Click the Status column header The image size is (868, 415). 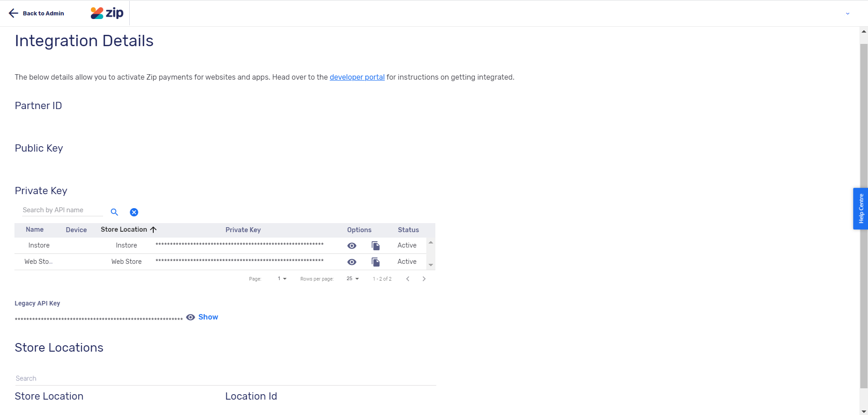408,230
